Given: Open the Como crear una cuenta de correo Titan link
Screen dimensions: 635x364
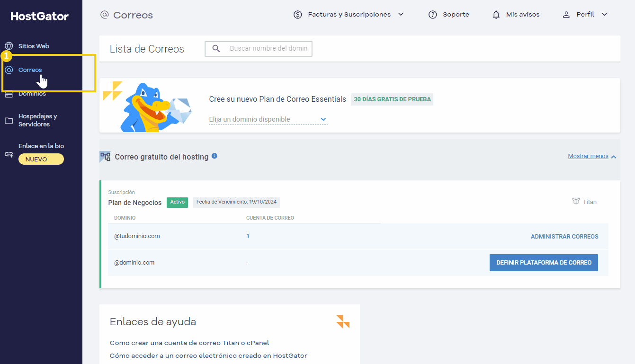Looking at the screenshot, I should (x=189, y=343).
